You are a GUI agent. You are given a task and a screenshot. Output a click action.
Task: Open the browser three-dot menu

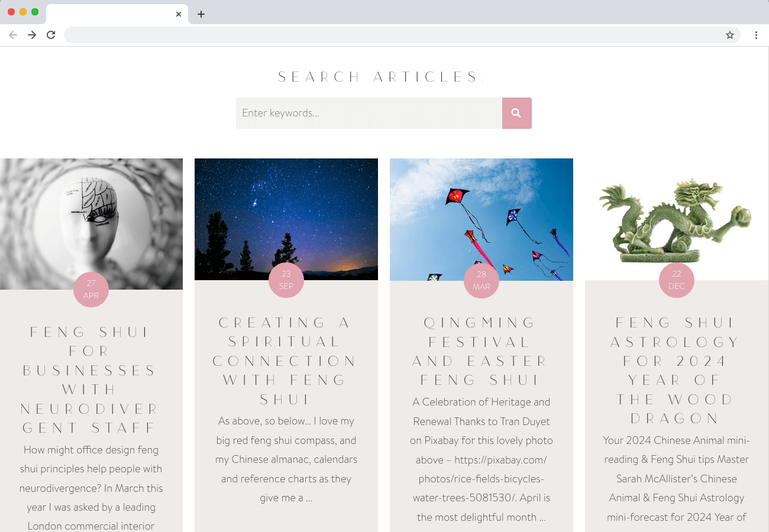(756, 35)
